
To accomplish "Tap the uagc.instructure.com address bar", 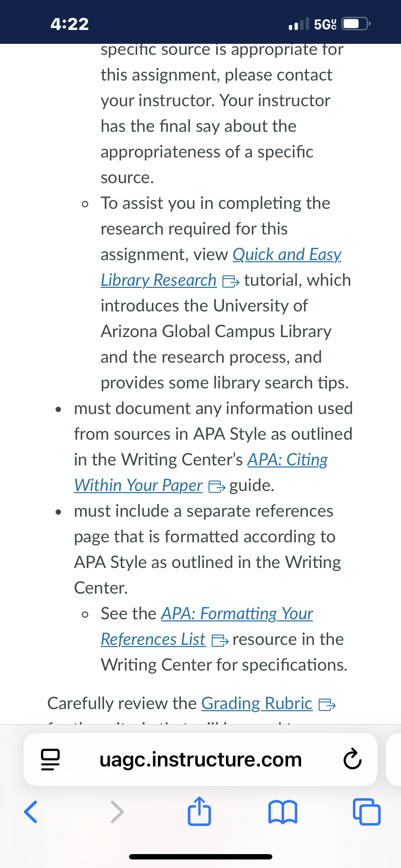I will [200, 759].
